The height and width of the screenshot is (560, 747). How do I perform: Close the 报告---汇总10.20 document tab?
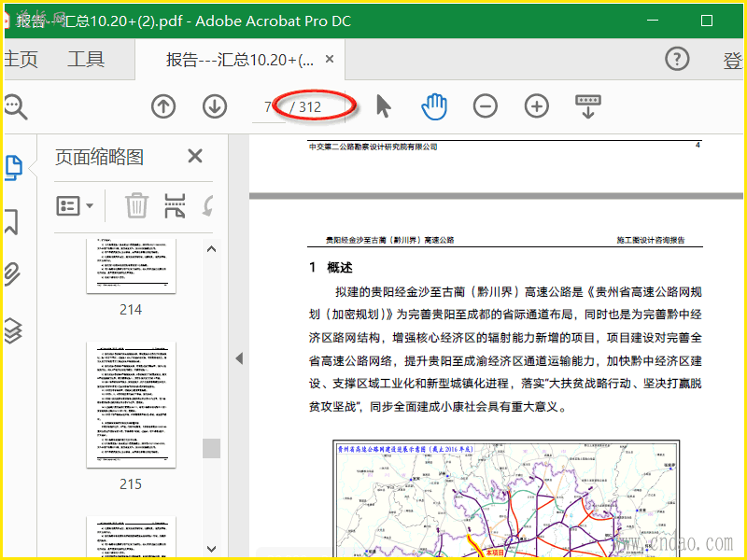click(330, 59)
